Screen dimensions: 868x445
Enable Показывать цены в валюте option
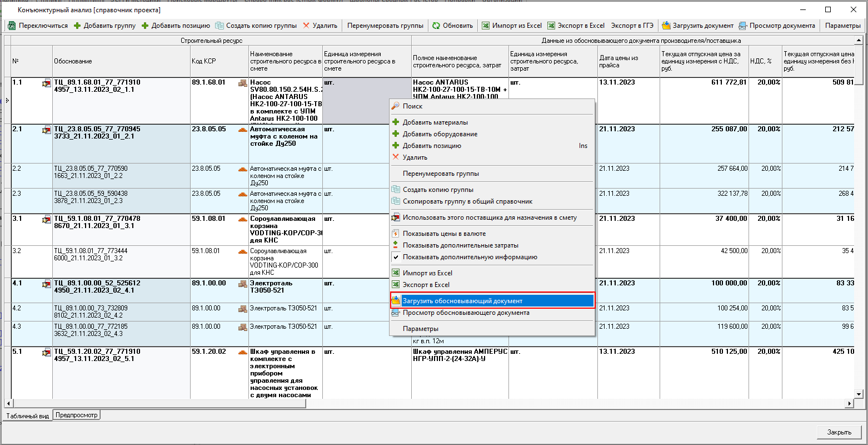[444, 234]
